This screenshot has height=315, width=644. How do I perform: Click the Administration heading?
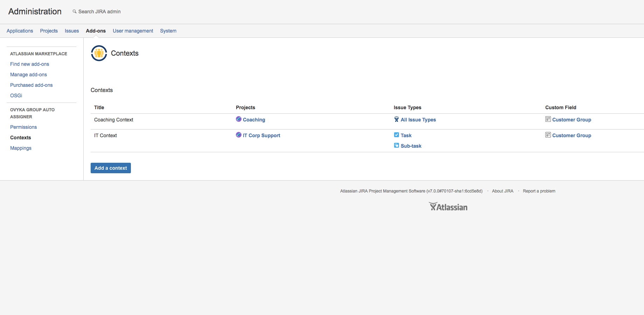pyautogui.click(x=35, y=12)
